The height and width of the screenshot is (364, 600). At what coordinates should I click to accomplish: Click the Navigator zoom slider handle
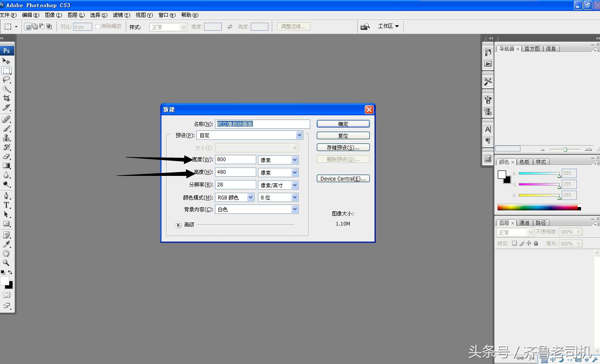565,149
